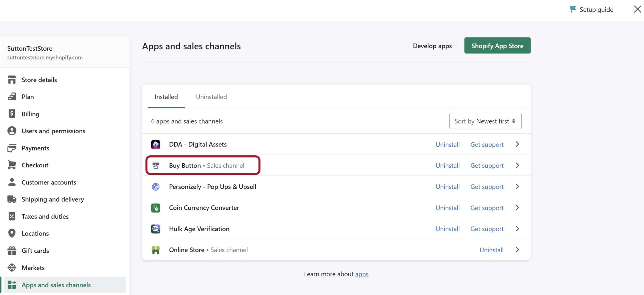Expand the Buy Button row chevron
644x295 pixels.
pyautogui.click(x=517, y=165)
